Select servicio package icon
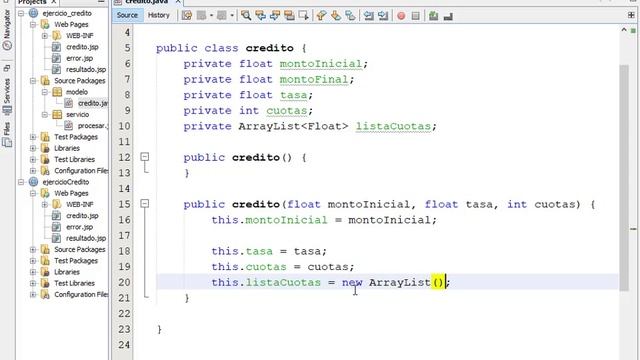The image size is (640, 360). point(57,114)
